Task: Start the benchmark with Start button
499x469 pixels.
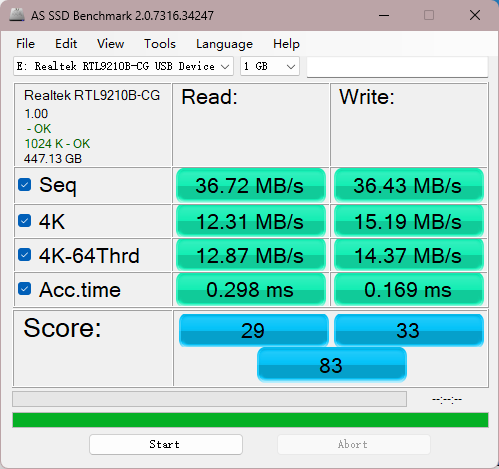Action: pos(166,444)
